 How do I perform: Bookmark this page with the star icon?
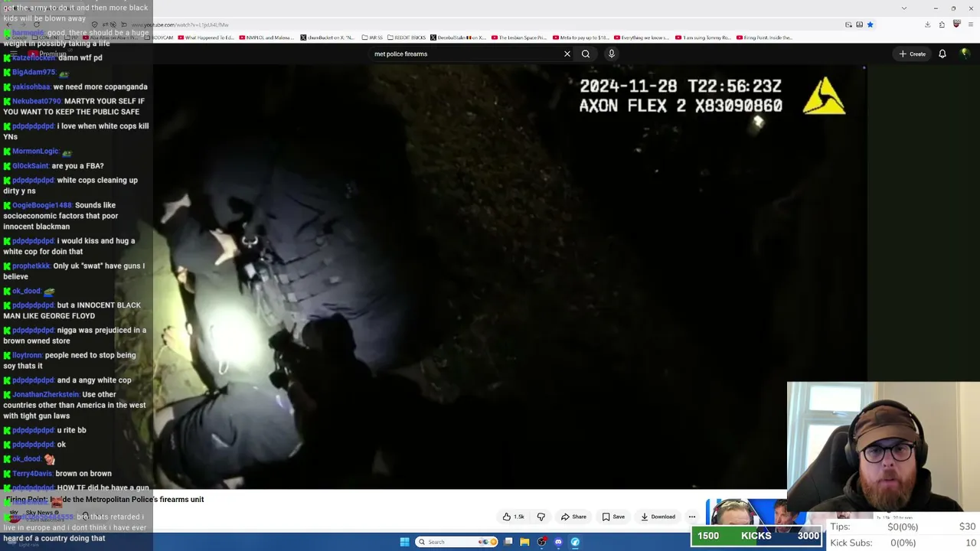(x=870, y=24)
